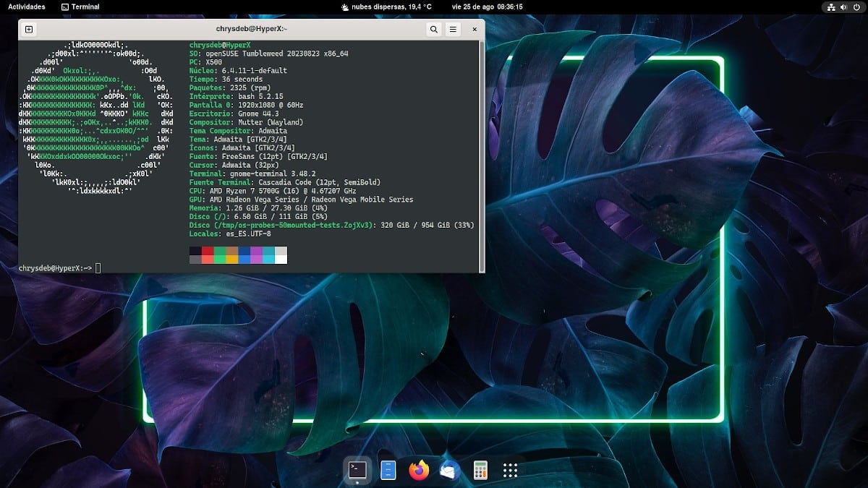This screenshot has width=868, height=488.
Task: Open the terminal hamburger menu
Action: click(x=453, y=30)
